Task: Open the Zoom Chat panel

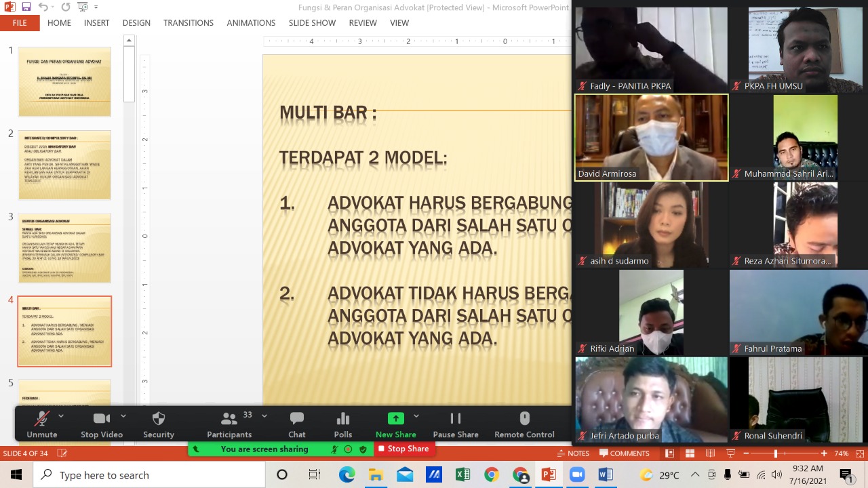Action: tap(296, 419)
